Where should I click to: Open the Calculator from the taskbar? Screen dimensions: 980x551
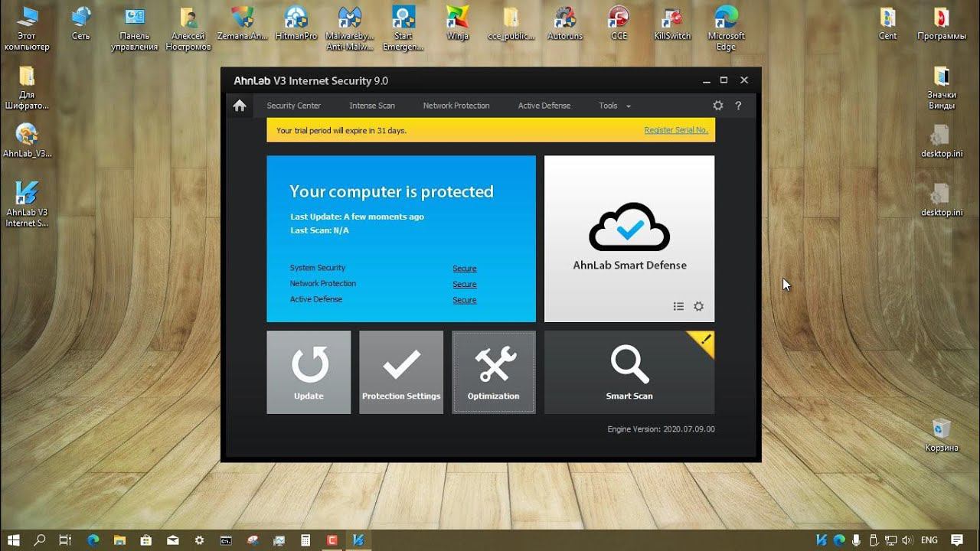[x=305, y=540]
